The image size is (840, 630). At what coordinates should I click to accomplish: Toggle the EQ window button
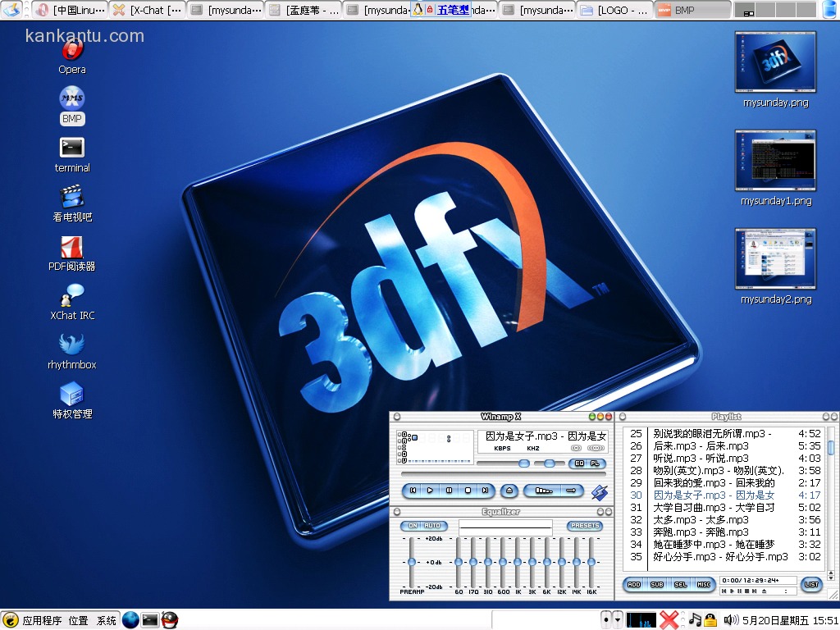579,463
